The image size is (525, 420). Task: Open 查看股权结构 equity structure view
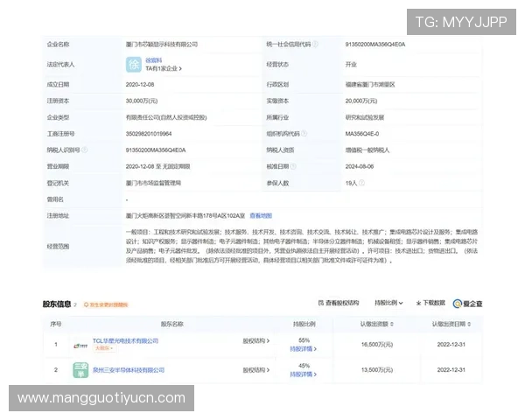point(339,303)
